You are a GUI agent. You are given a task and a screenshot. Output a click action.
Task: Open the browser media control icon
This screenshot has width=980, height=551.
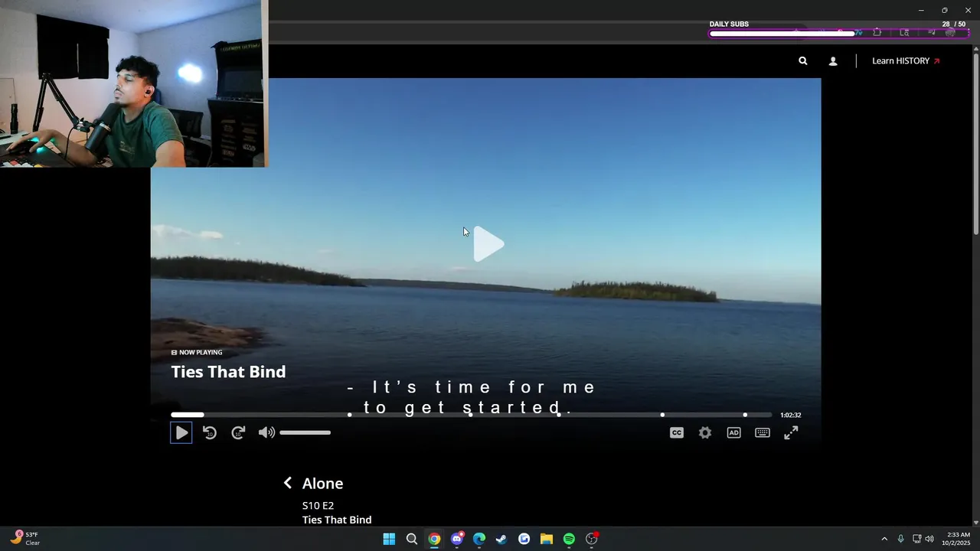click(x=932, y=32)
